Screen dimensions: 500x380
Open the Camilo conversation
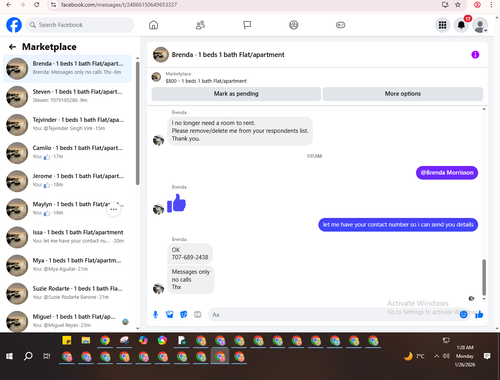[x=67, y=153]
